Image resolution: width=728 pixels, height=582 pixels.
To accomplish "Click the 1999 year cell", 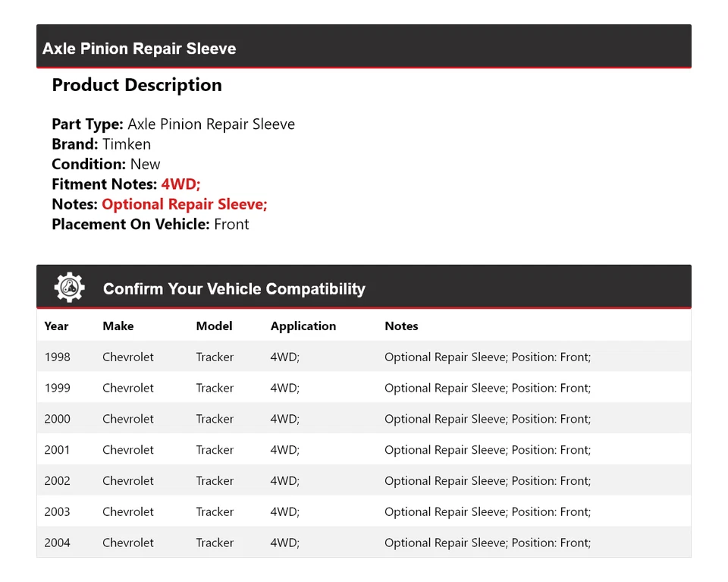I will (57, 388).
